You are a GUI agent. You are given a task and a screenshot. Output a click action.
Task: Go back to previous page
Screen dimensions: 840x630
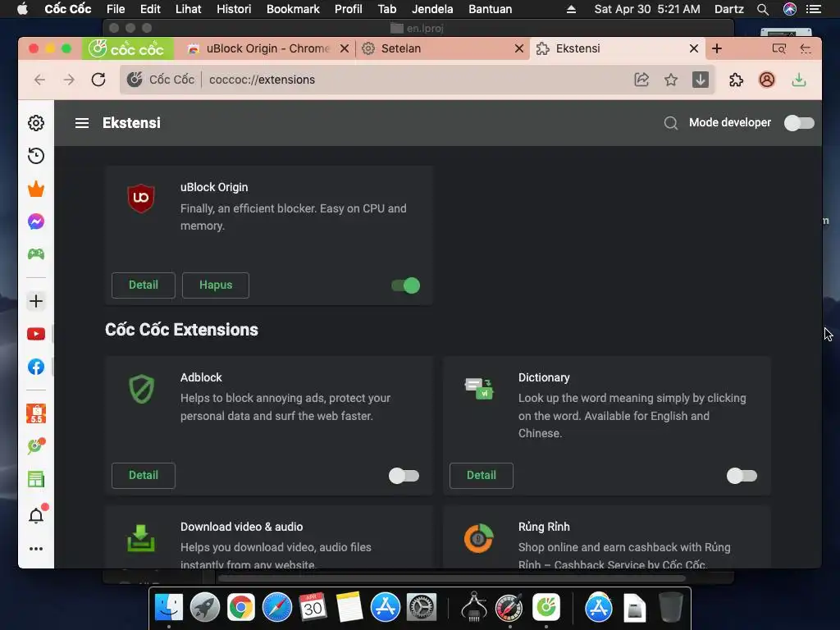click(39, 80)
